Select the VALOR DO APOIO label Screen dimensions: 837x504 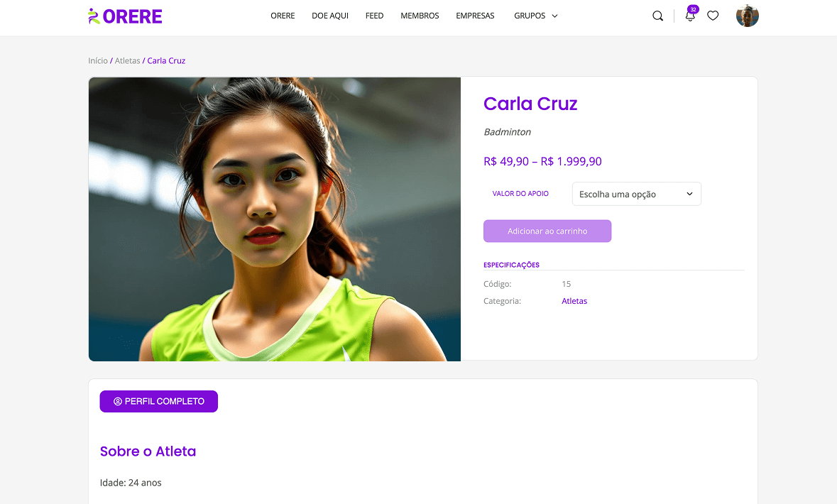[x=520, y=194]
